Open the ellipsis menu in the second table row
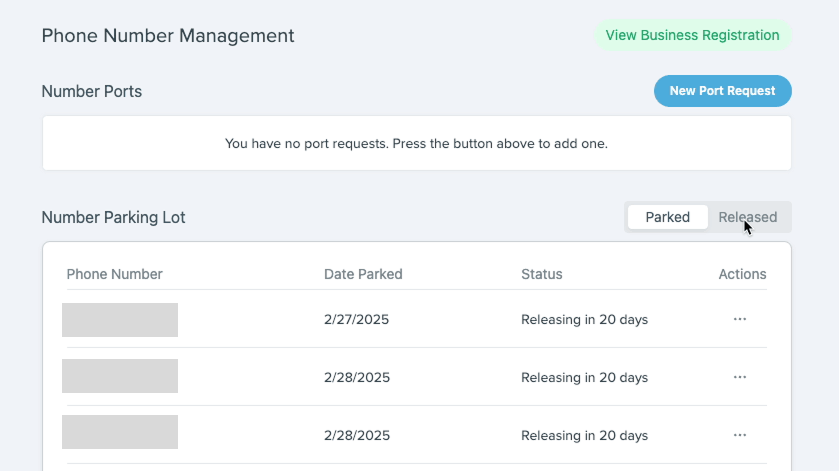Image resolution: width=839 pixels, height=471 pixels. point(740,378)
